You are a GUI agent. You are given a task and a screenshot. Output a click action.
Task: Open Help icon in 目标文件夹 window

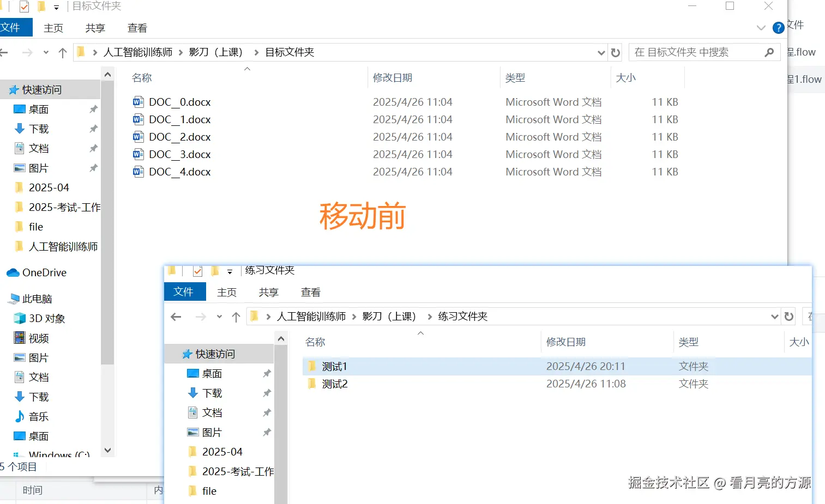[x=779, y=28]
